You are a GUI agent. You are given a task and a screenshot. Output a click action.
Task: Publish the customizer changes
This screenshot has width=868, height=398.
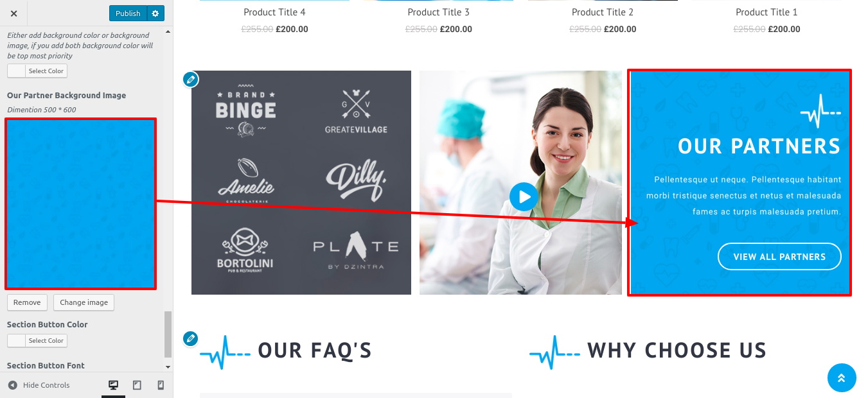point(128,13)
